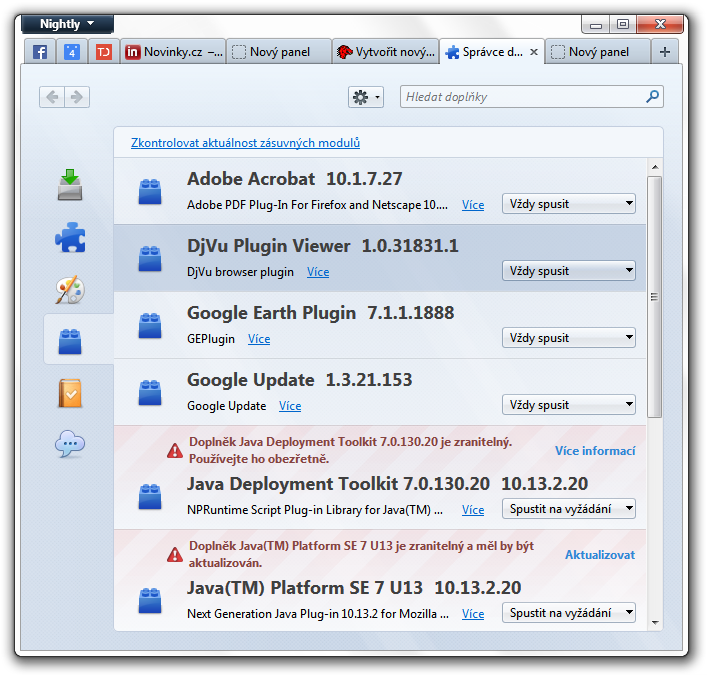This screenshot has width=707, height=675.
Task: Select the DjVu Plugin Viewer icon
Action: (x=150, y=258)
